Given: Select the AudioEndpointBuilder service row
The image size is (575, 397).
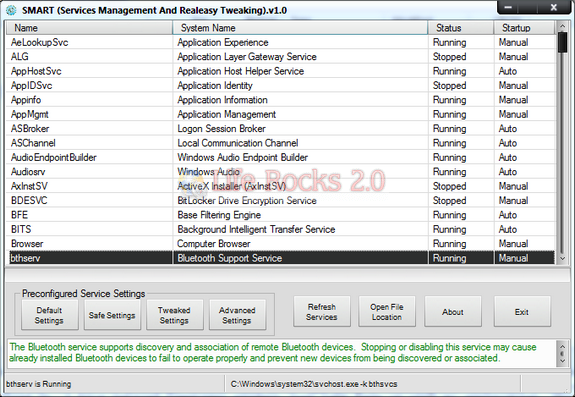Looking at the screenshot, I should tap(281, 157).
